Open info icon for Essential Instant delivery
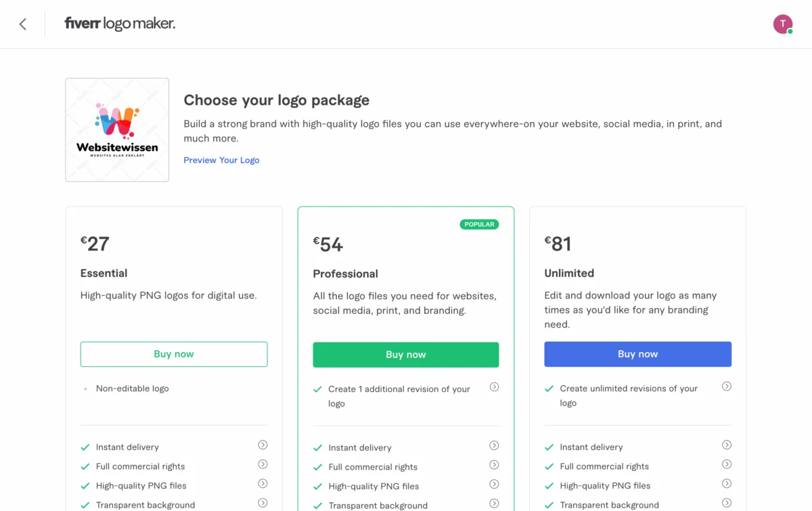812x511 pixels. click(263, 445)
